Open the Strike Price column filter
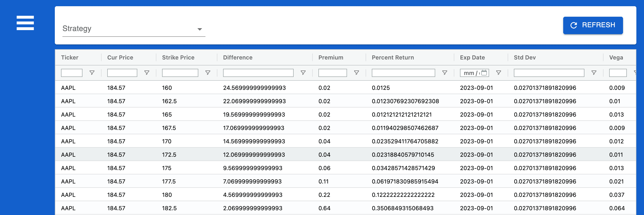 [x=208, y=73]
